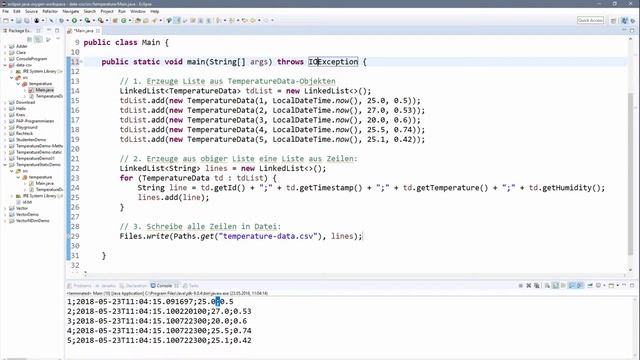Select the Hello project

21,109
